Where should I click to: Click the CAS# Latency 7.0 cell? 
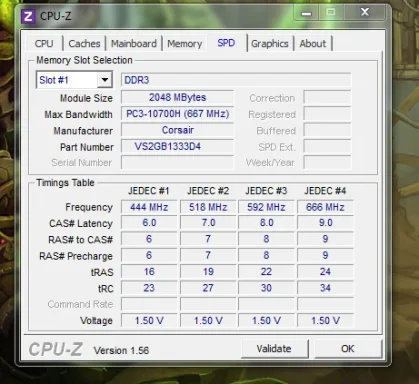pos(208,223)
